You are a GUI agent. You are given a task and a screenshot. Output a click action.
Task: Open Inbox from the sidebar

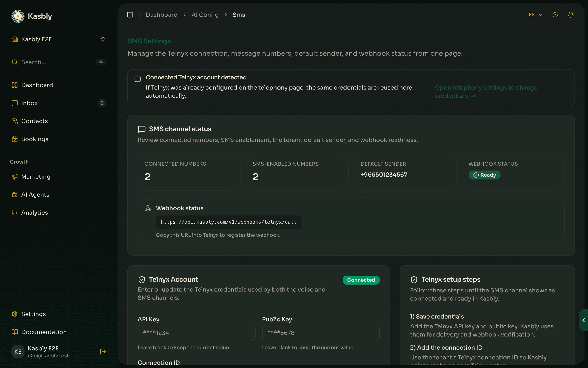[59, 103]
